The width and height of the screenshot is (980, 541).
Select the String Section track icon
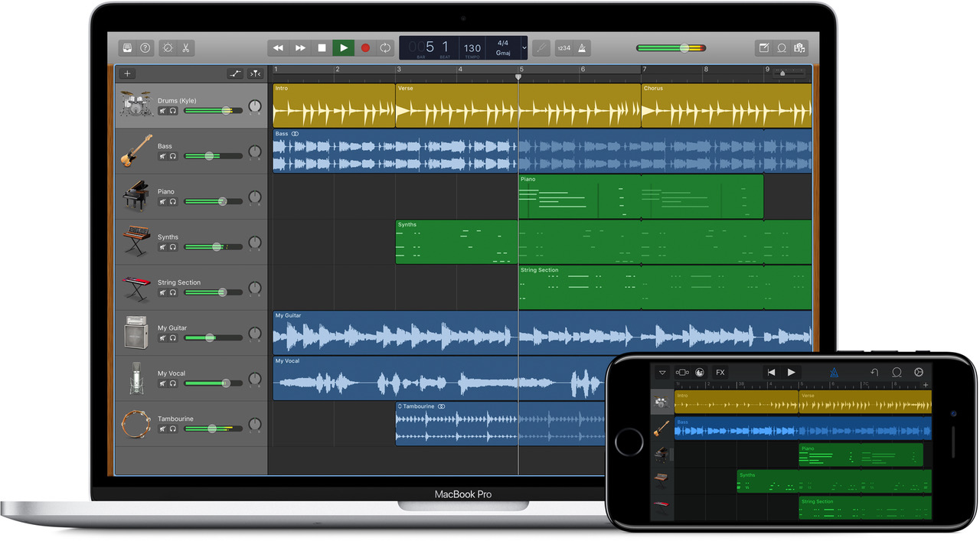click(136, 288)
